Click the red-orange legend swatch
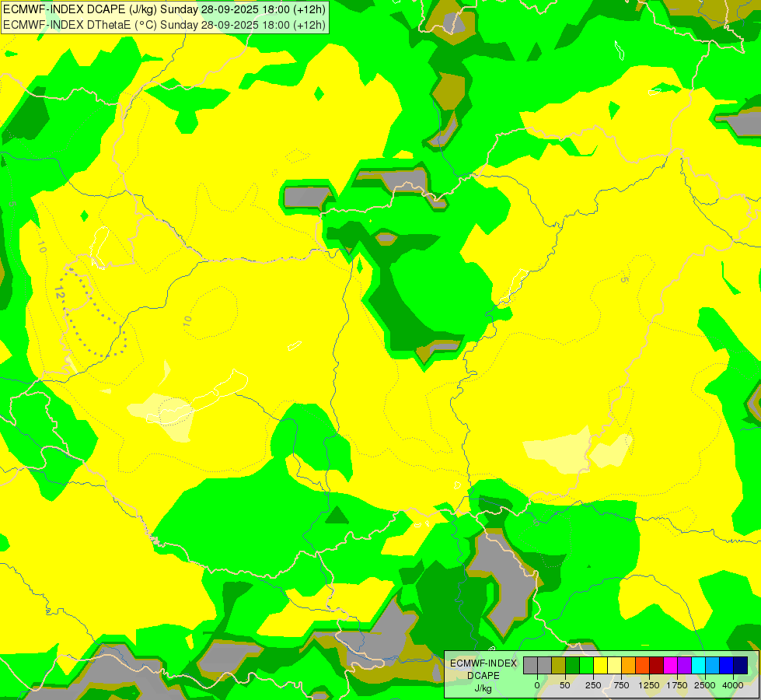The width and height of the screenshot is (761, 700). pos(643,666)
